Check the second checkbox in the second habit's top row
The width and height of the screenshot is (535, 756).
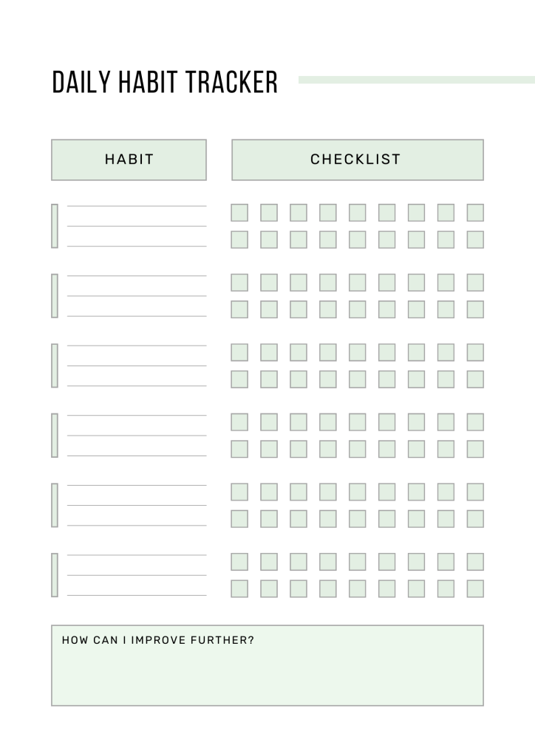click(x=269, y=283)
